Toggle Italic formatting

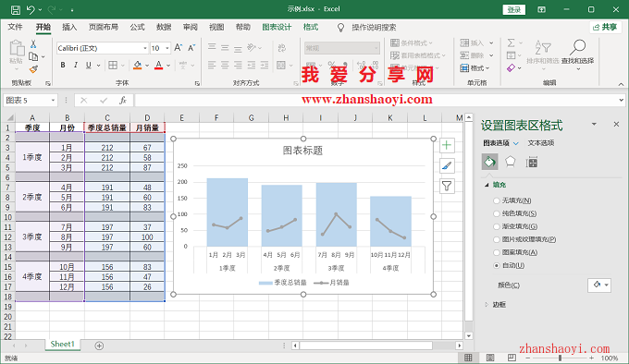[x=76, y=65]
